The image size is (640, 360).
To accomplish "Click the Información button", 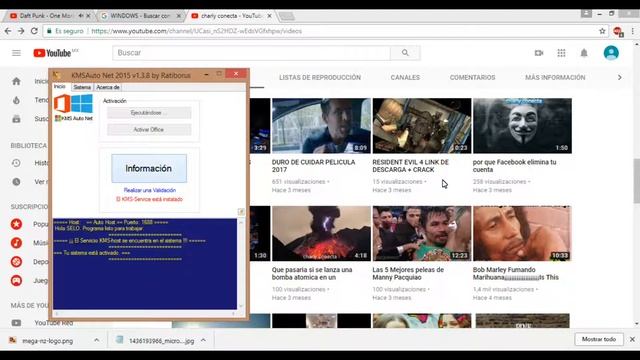I will (x=149, y=168).
